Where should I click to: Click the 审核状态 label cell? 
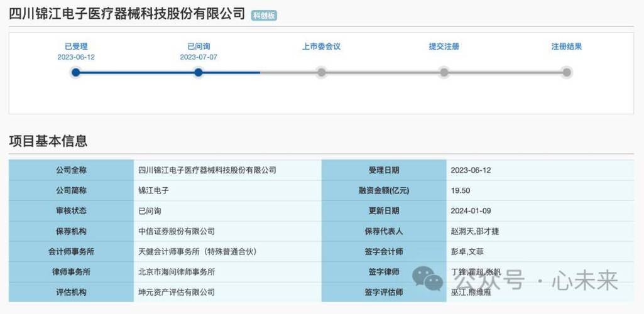pos(71,211)
